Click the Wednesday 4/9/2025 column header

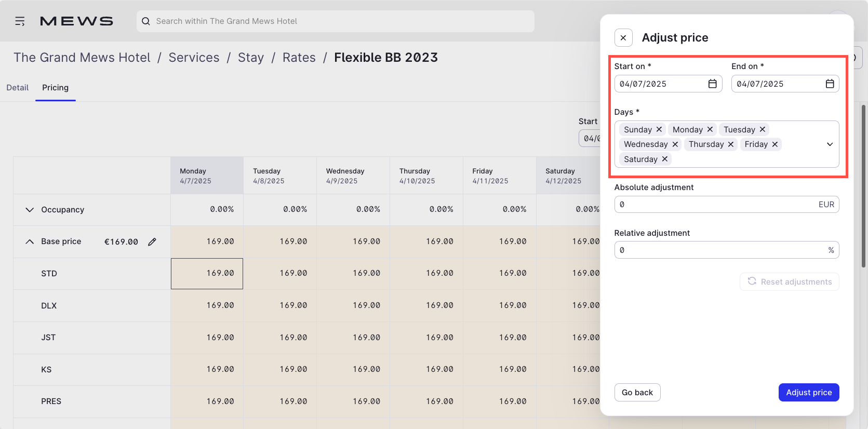tap(353, 176)
